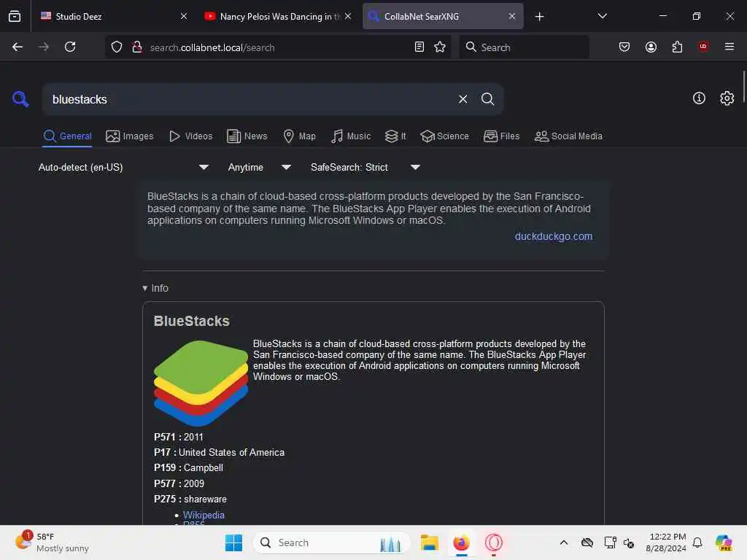The image size is (747, 560).
Task: List all tabs chevron
Action: 602,16
